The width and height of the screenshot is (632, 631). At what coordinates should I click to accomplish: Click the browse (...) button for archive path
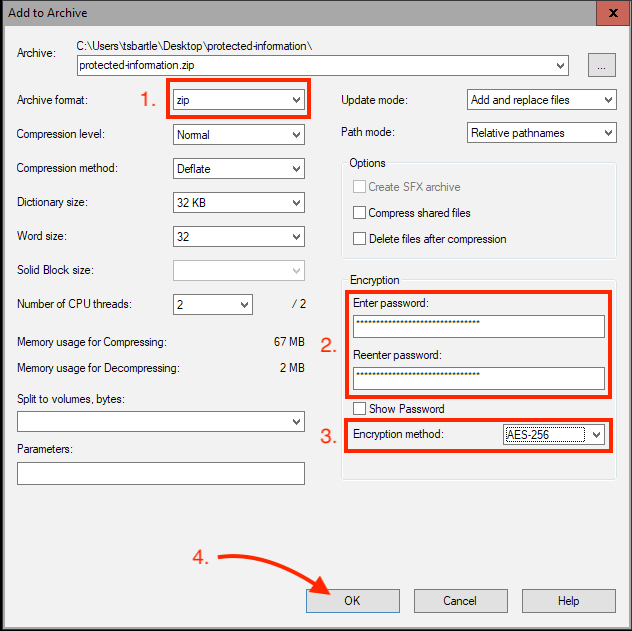tap(601, 65)
